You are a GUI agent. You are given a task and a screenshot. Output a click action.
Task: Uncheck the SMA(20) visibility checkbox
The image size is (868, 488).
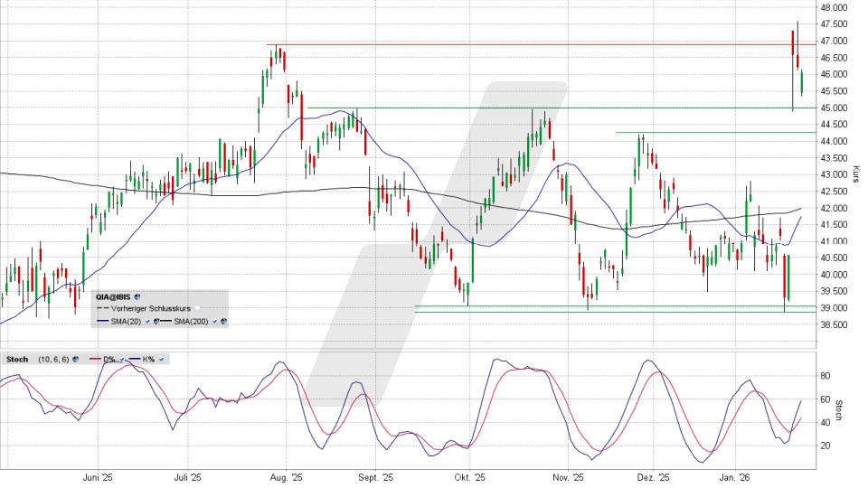147,322
